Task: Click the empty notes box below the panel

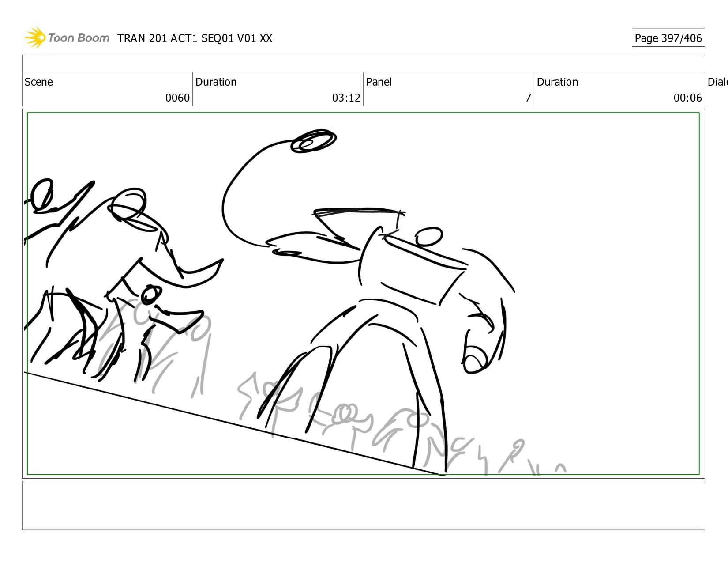Action: (x=363, y=506)
